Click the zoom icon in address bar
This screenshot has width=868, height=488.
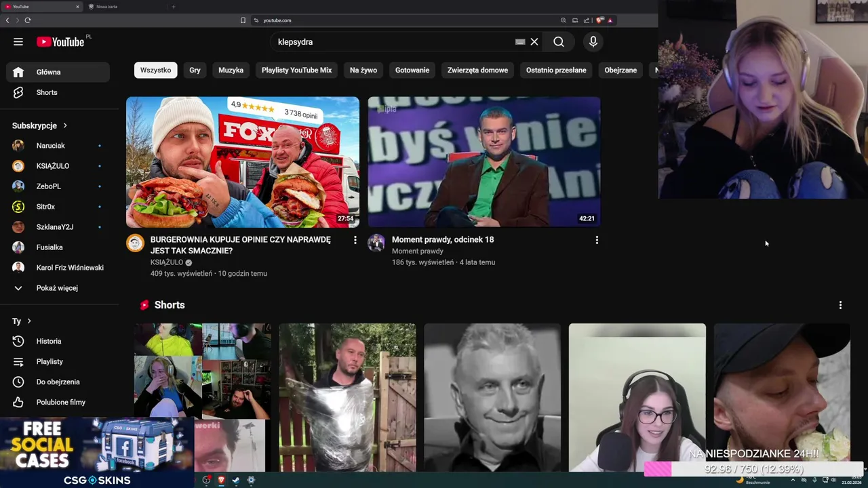[563, 20]
